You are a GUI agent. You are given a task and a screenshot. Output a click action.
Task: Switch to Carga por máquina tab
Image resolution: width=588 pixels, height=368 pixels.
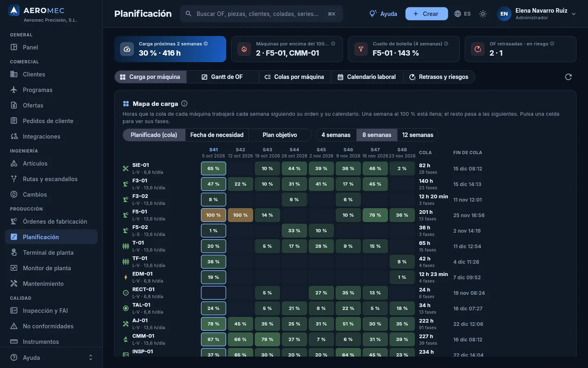point(150,77)
